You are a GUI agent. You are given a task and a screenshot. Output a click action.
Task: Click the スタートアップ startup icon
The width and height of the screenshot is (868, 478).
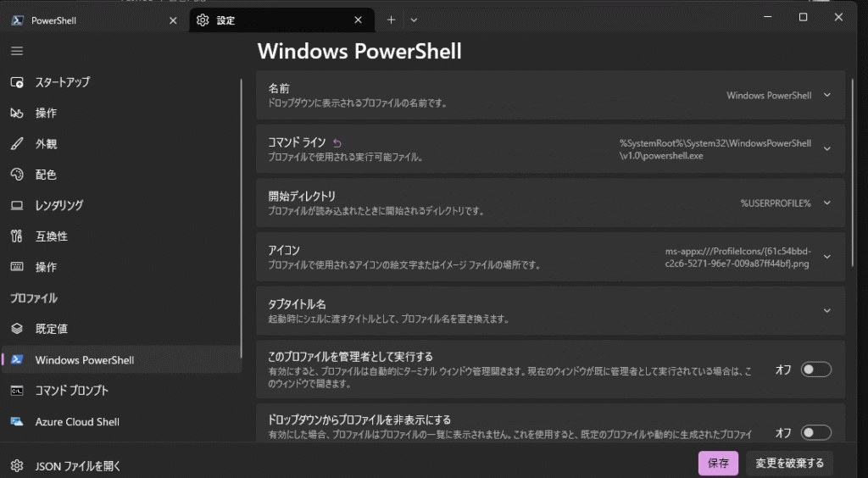pos(17,82)
